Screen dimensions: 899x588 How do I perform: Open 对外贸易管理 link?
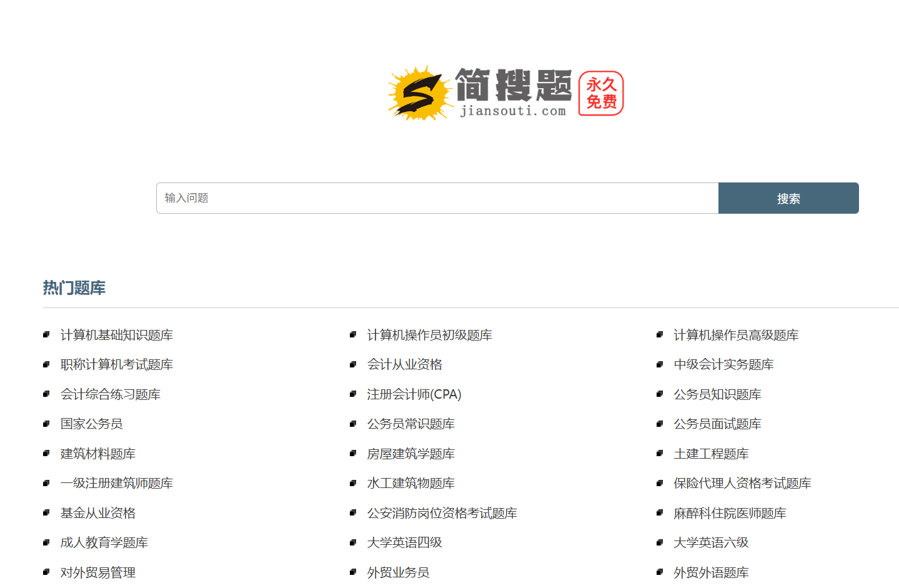pos(98,572)
